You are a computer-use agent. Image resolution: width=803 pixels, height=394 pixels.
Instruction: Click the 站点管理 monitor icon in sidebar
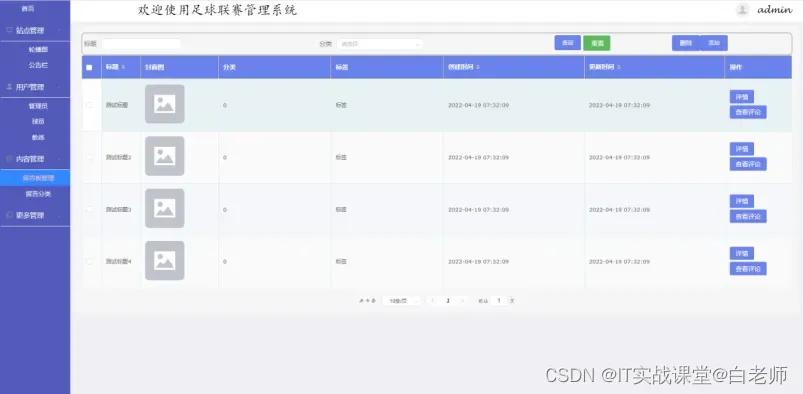click(x=9, y=30)
